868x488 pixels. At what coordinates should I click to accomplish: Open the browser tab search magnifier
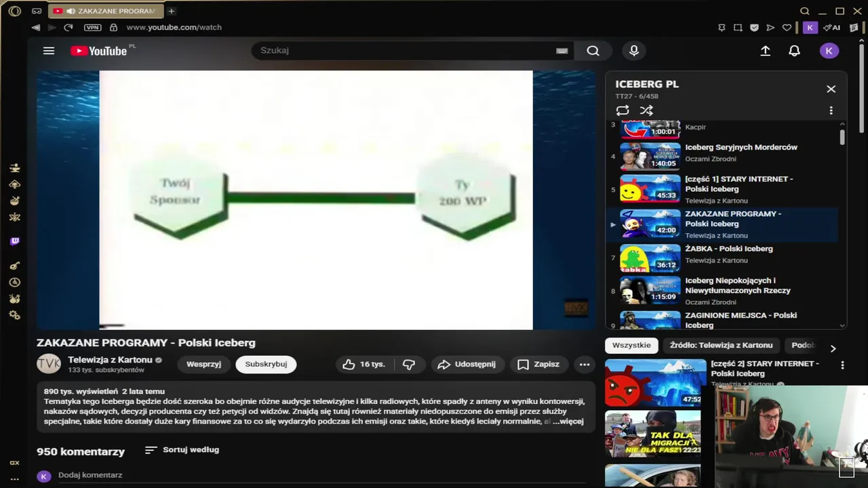pos(805,11)
